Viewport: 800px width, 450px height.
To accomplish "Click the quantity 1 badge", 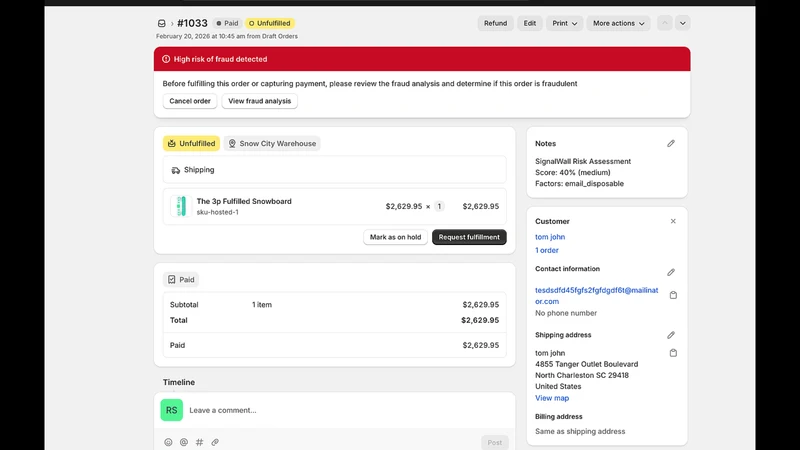I will click(x=439, y=207).
